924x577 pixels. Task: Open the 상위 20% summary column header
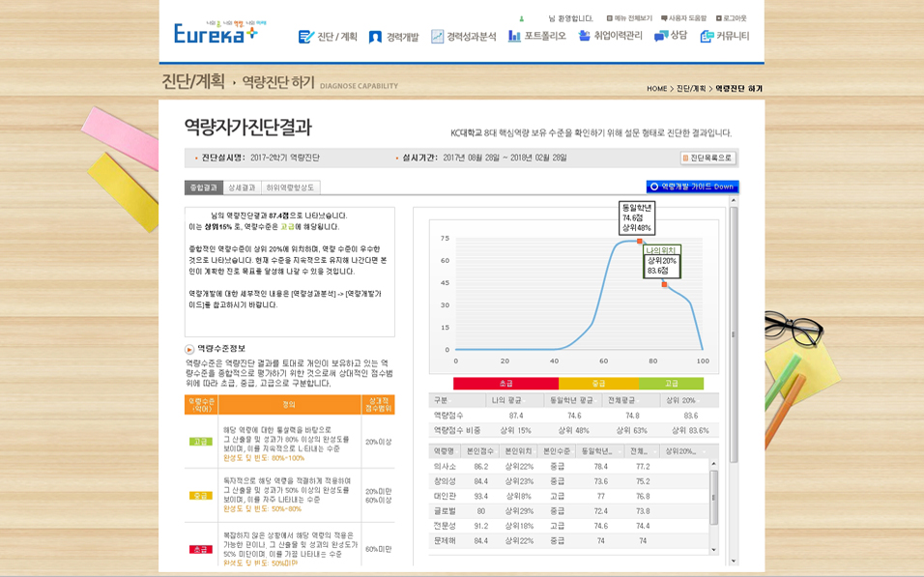[x=689, y=400]
